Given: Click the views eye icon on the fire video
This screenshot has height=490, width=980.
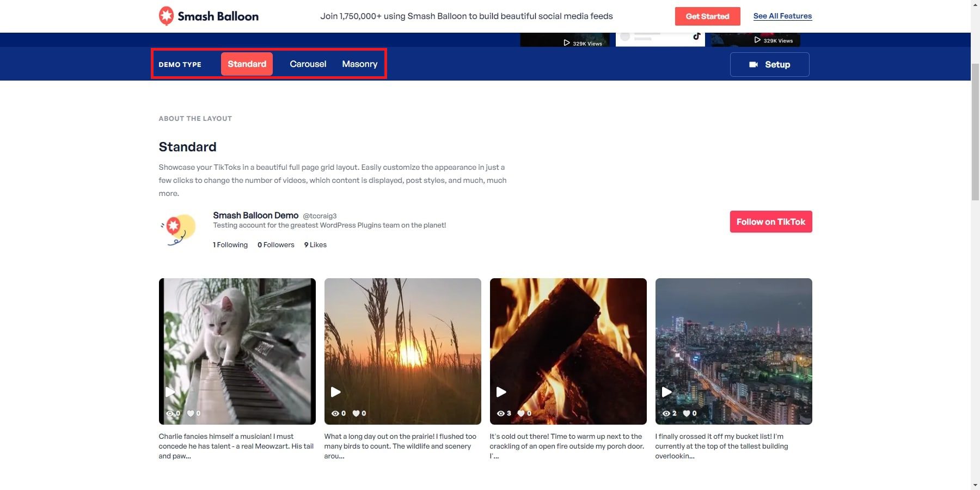Looking at the screenshot, I should click(x=501, y=414).
